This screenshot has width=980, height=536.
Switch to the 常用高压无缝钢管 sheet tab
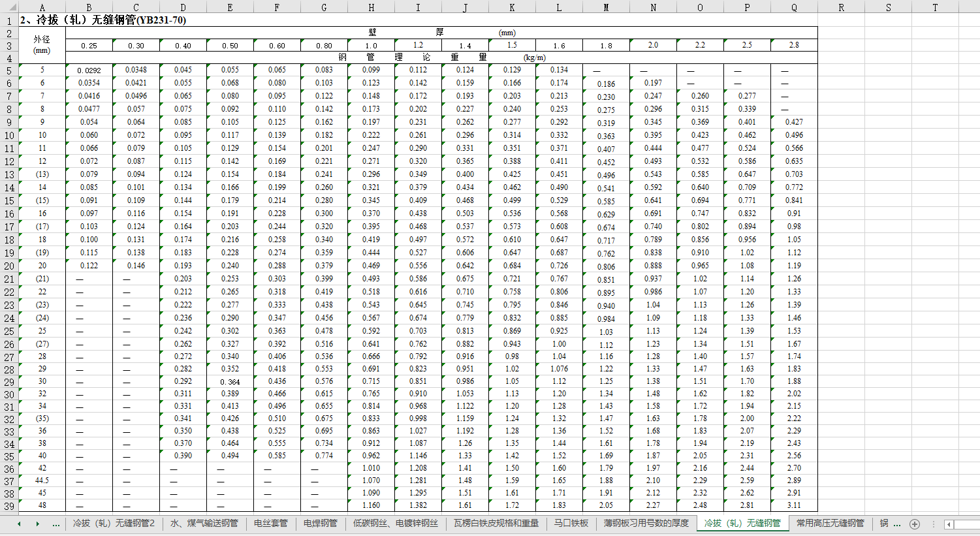click(x=830, y=524)
